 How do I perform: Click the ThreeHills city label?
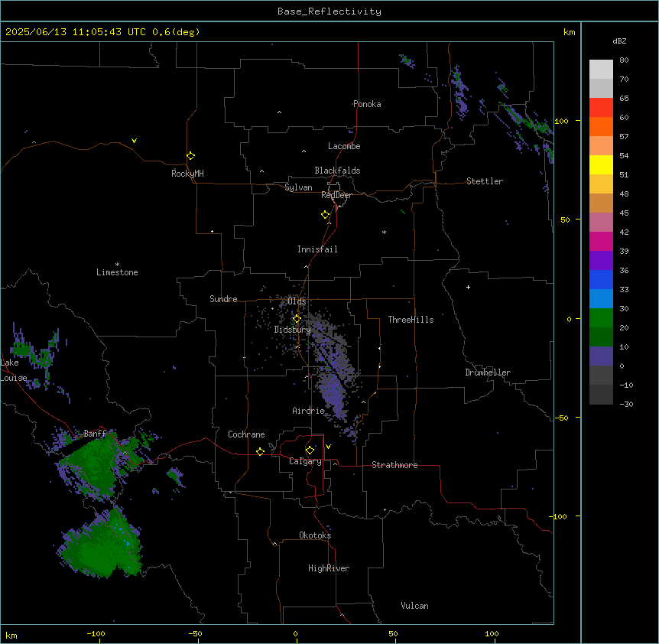411,320
